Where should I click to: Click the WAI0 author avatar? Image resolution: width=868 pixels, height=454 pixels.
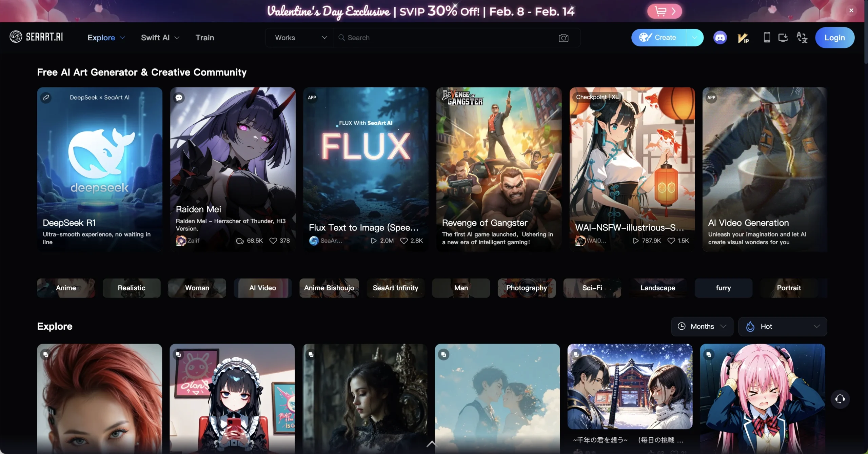point(580,241)
